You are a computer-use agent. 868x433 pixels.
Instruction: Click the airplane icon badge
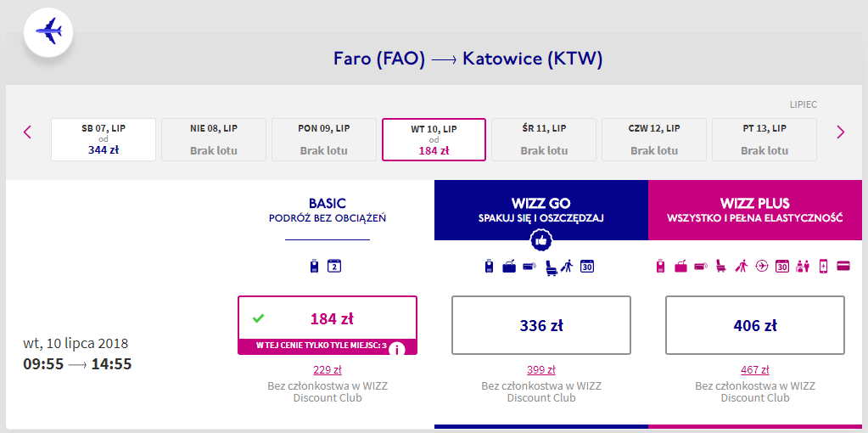pos(48,31)
